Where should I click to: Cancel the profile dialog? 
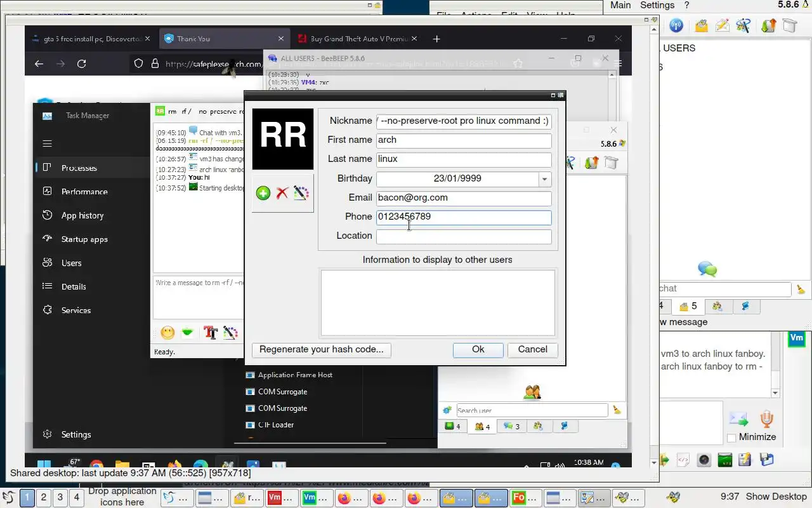[x=533, y=350]
